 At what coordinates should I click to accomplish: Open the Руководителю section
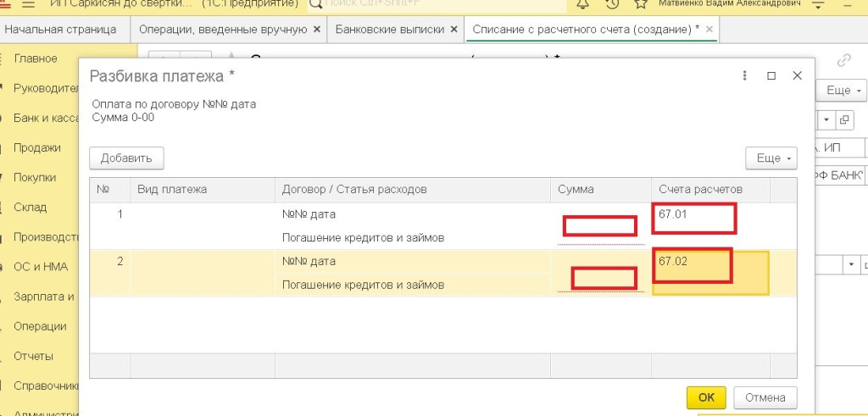click(x=47, y=88)
